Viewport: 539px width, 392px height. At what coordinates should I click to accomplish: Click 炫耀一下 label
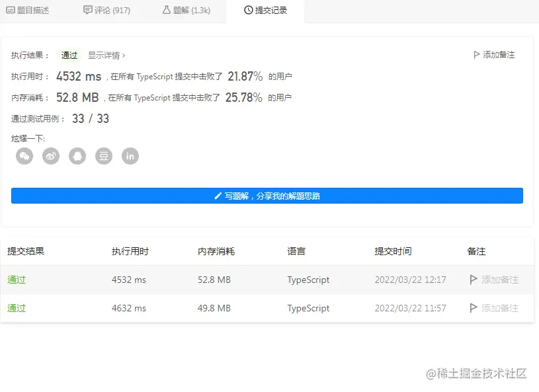[x=28, y=138]
